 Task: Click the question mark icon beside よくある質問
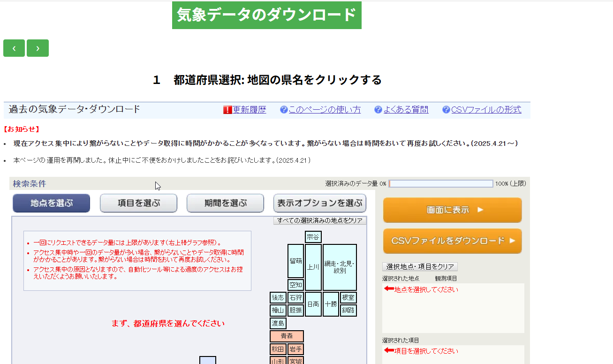click(x=378, y=109)
